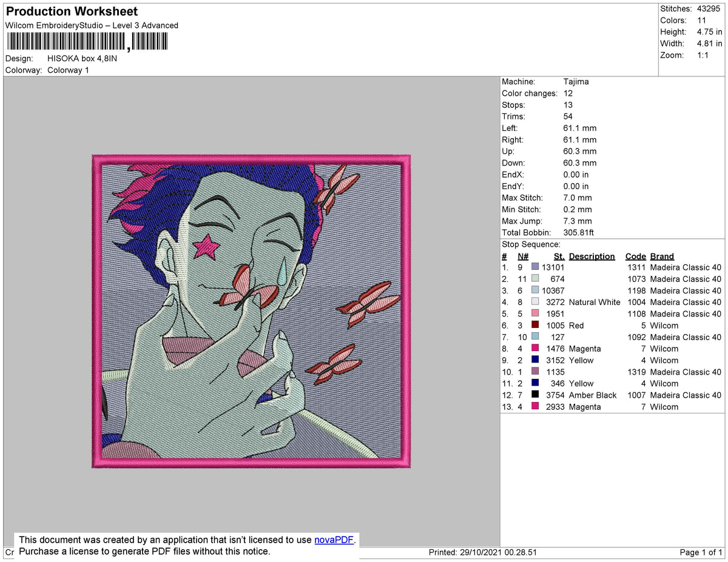728x562 pixels.
Task: Click the light blue swatch in row 7
Action: 534,337
